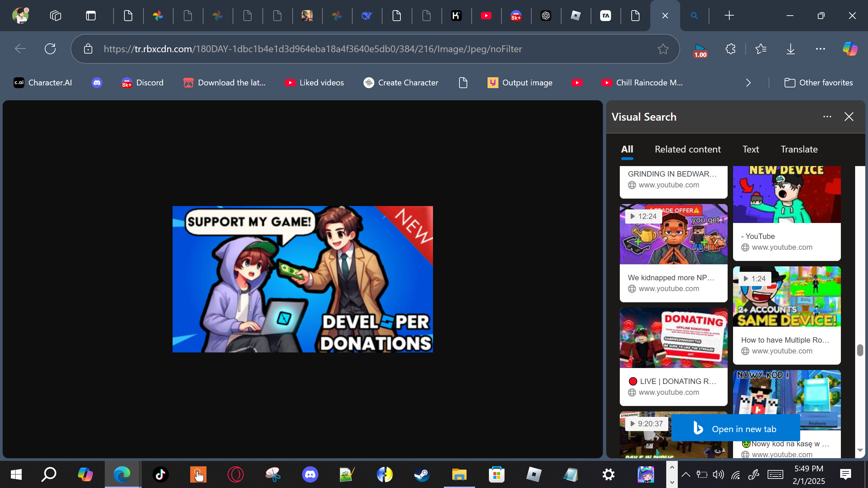
Task: Click the Downloads arrow icon
Action: pyautogui.click(x=790, y=49)
